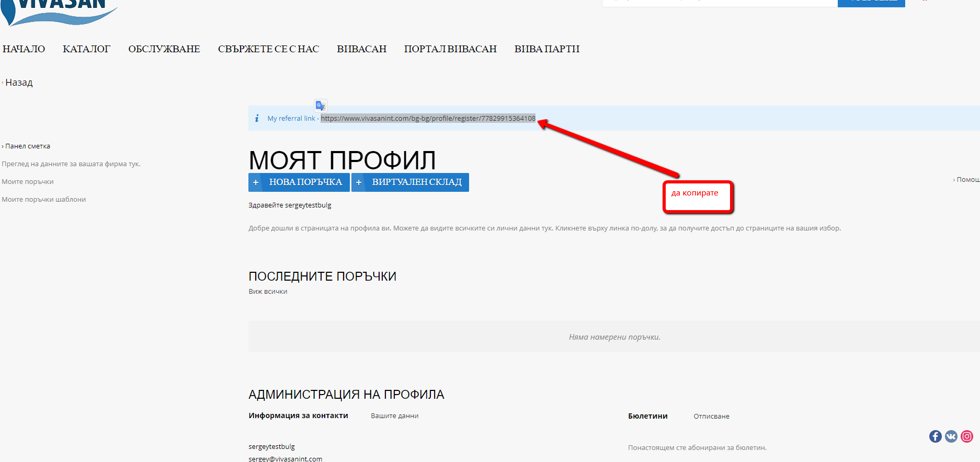The image size is (980, 462).
Task: Open the ОБСЛУЖВАНЕ menu item
Action: click(x=164, y=49)
